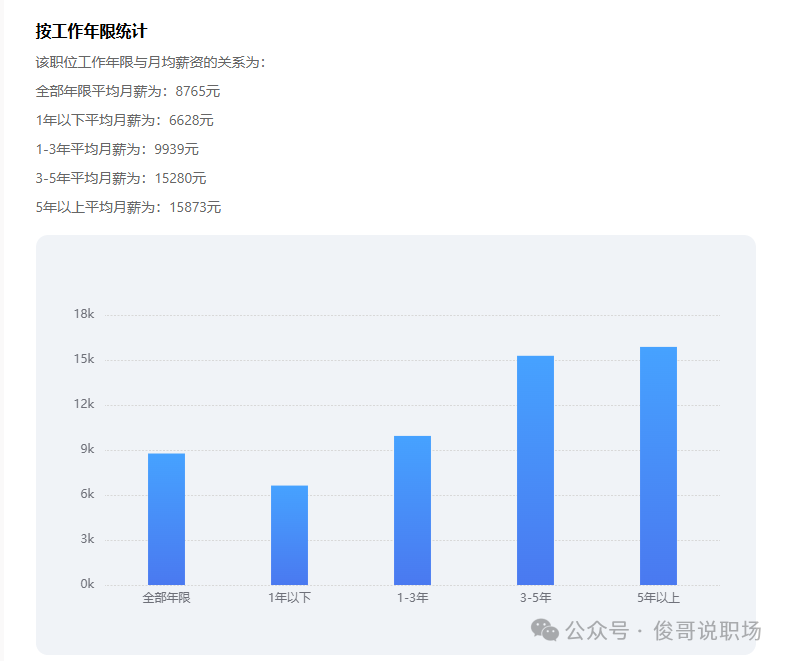Click the text 1年以下平均月薪为：6628元
Viewport: 786px width, 661px height.
124,120
